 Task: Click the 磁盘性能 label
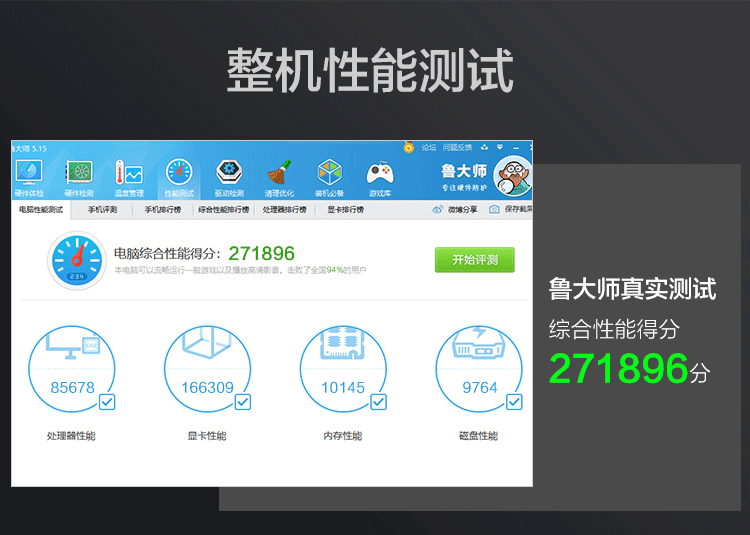click(x=478, y=436)
